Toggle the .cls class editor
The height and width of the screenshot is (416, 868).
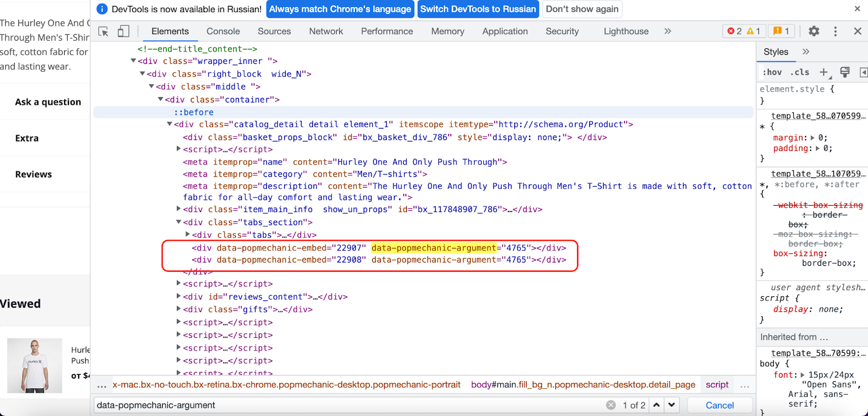800,72
